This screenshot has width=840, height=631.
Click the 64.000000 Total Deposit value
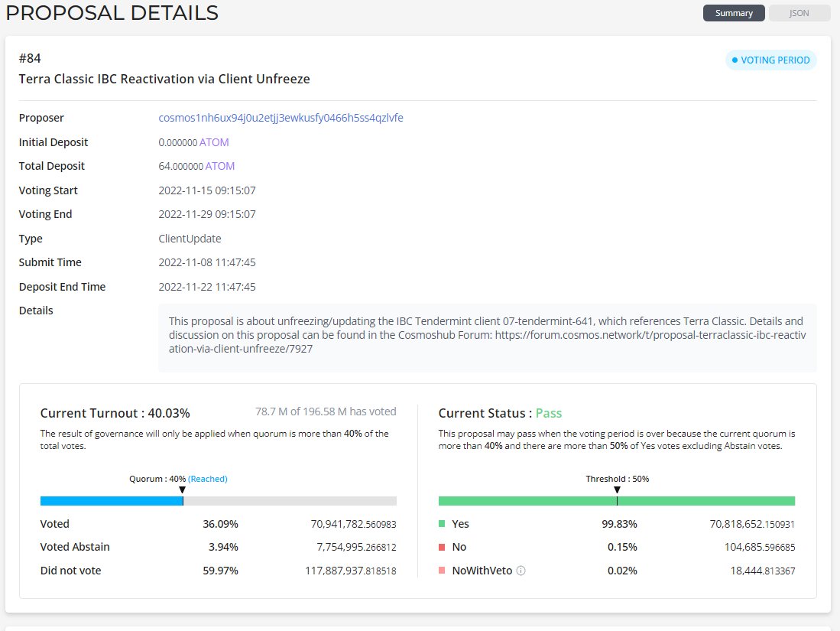pos(180,166)
